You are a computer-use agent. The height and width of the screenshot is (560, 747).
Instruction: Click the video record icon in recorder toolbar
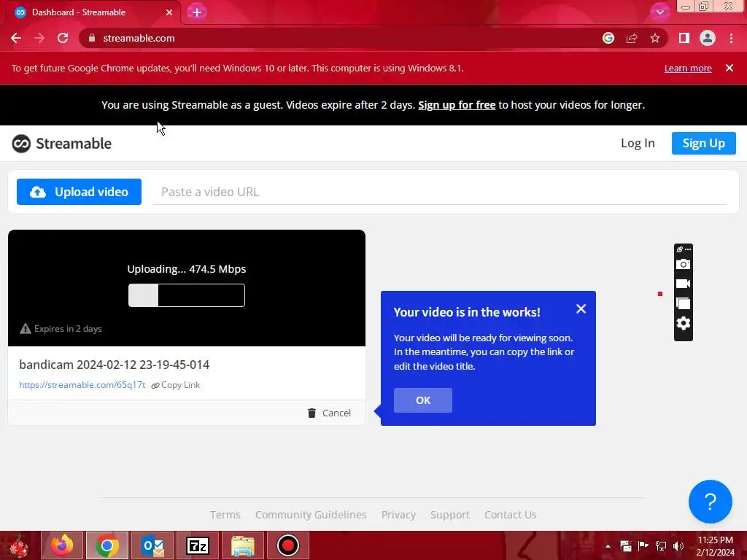point(683,284)
